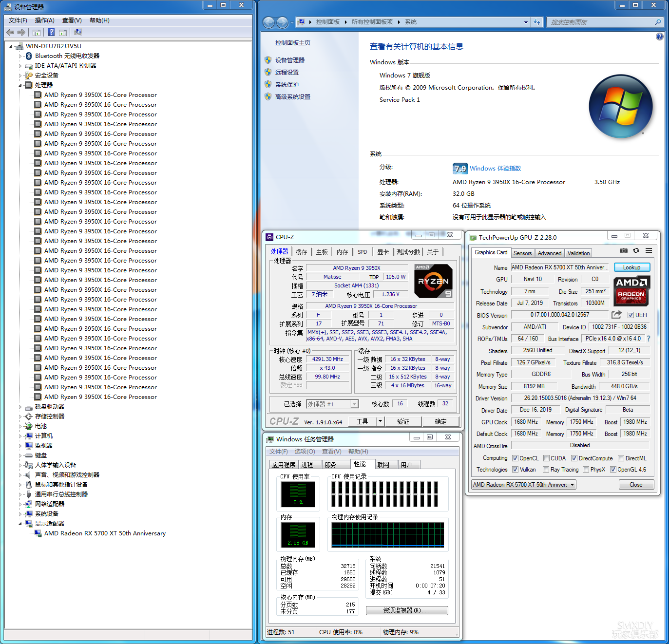Click the Control Panel back navigation button
This screenshot has height=644, width=669.
click(x=268, y=22)
